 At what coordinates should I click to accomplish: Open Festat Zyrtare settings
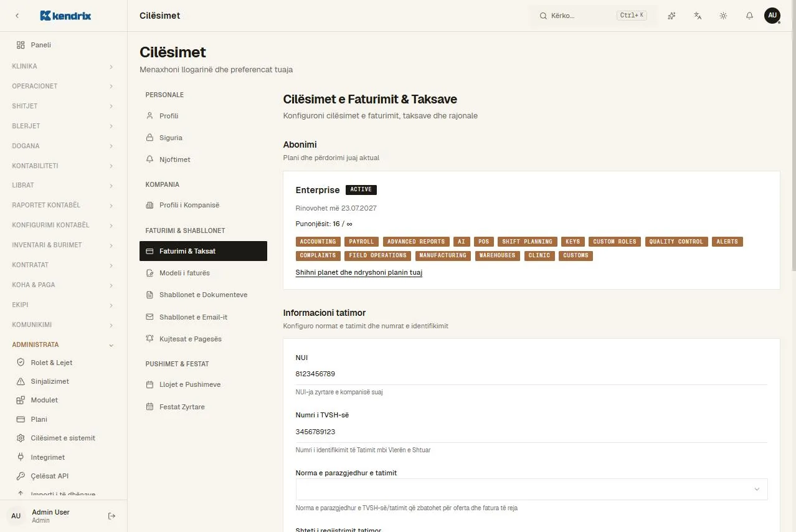pos(203,407)
